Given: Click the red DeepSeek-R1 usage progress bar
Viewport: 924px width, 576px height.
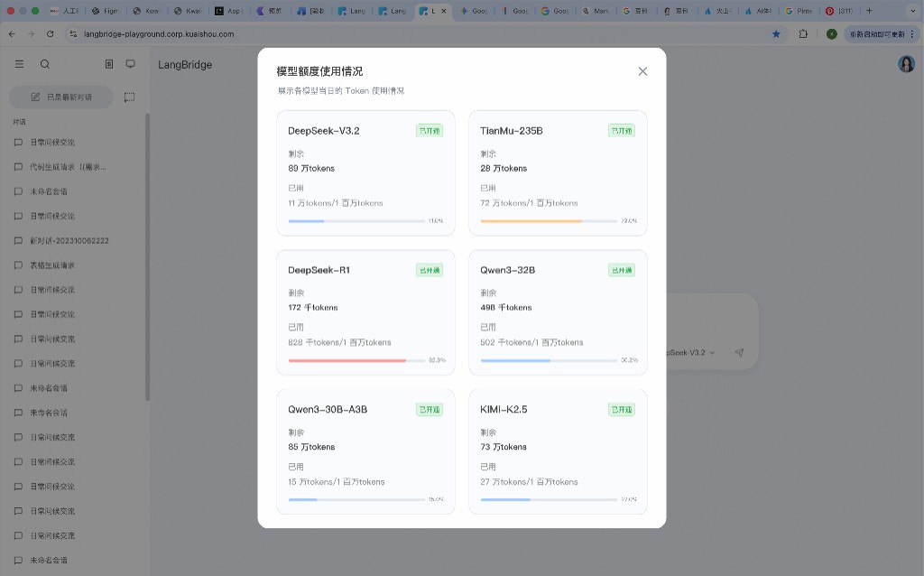Looking at the screenshot, I should [356, 360].
